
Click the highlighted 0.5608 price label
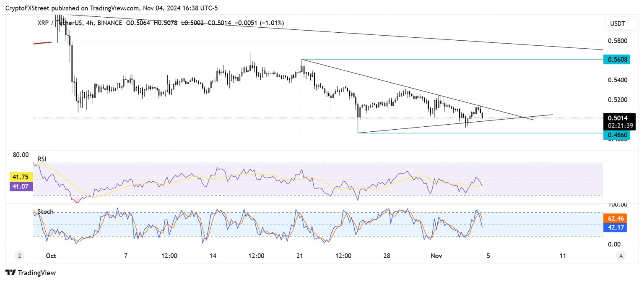(616, 60)
